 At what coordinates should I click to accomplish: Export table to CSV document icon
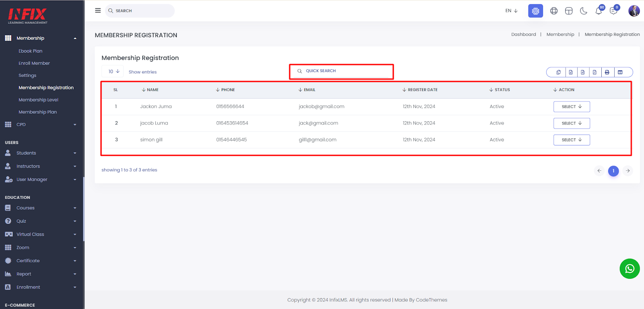pyautogui.click(x=582, y=72)
